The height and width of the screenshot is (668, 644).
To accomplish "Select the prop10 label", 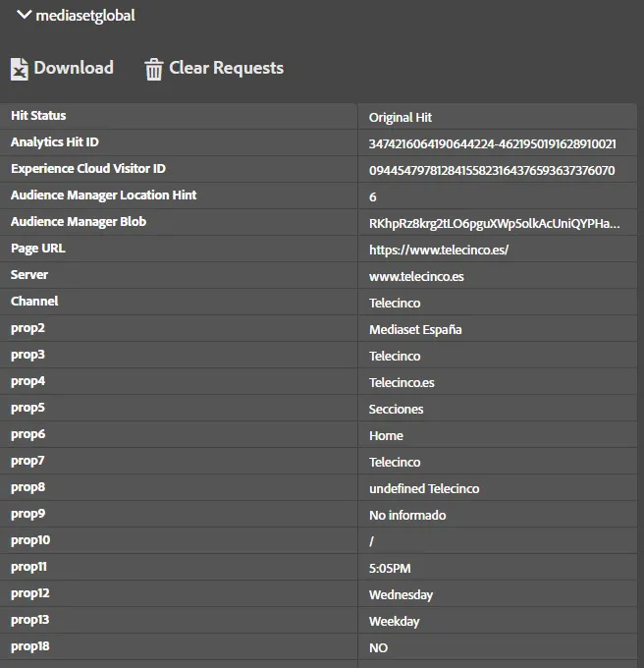I will pos(30,540).
